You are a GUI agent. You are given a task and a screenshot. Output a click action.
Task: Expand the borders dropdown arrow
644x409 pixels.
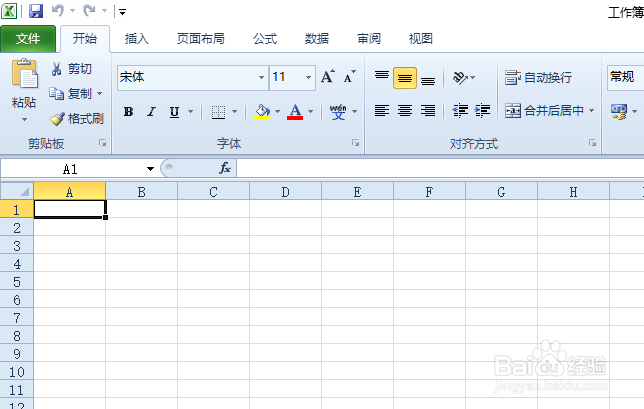[235, 112]
